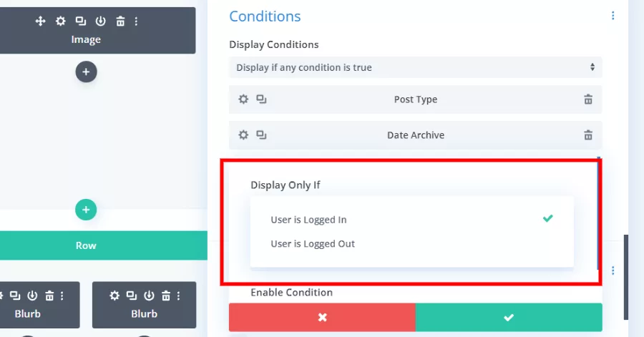Click the move icon on Image module
The height and width of the screenshot is (337, 644).
[40, 21]
